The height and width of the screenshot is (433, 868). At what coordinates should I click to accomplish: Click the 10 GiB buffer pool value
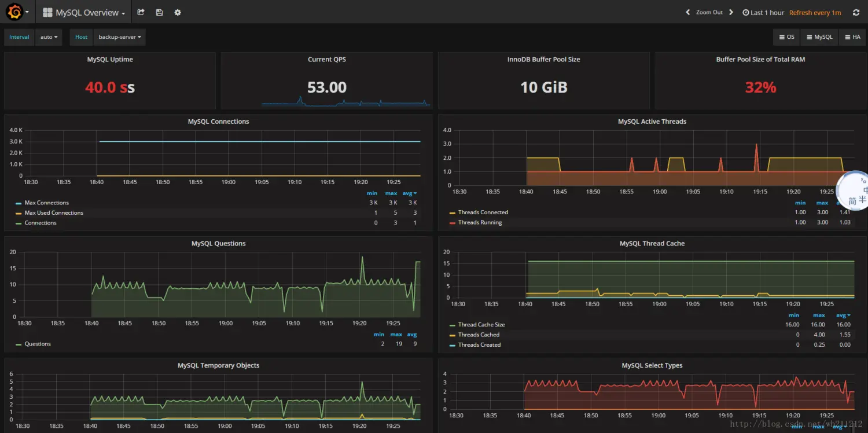(x=543, y=87)
